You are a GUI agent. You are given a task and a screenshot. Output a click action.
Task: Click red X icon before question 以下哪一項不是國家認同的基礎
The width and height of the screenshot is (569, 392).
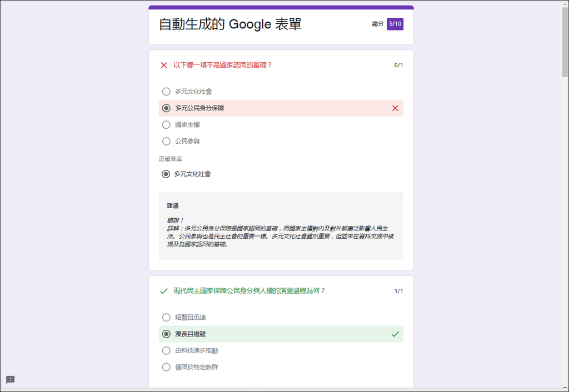pyautogui.click(x=164, y=65)
